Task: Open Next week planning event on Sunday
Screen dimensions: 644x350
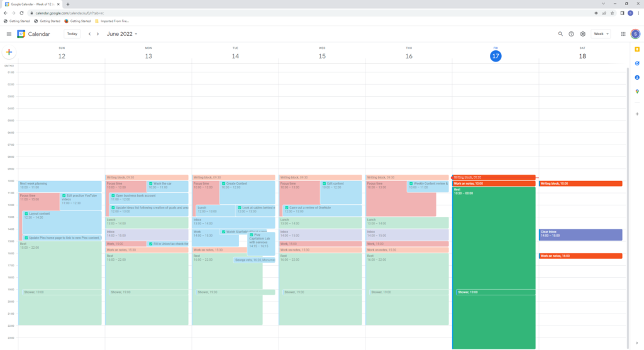Action: coord(60,187)
